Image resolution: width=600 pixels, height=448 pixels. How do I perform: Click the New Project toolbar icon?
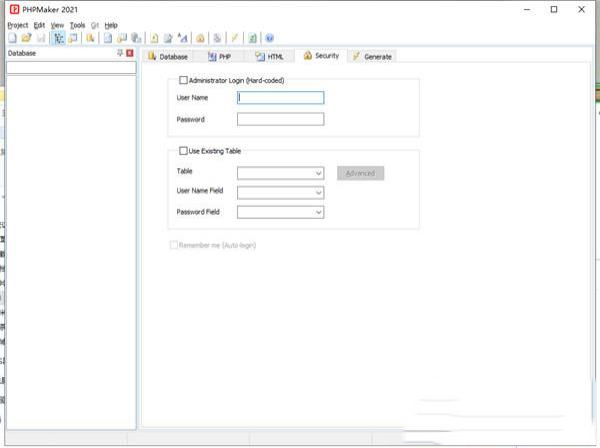pos(12,37)
